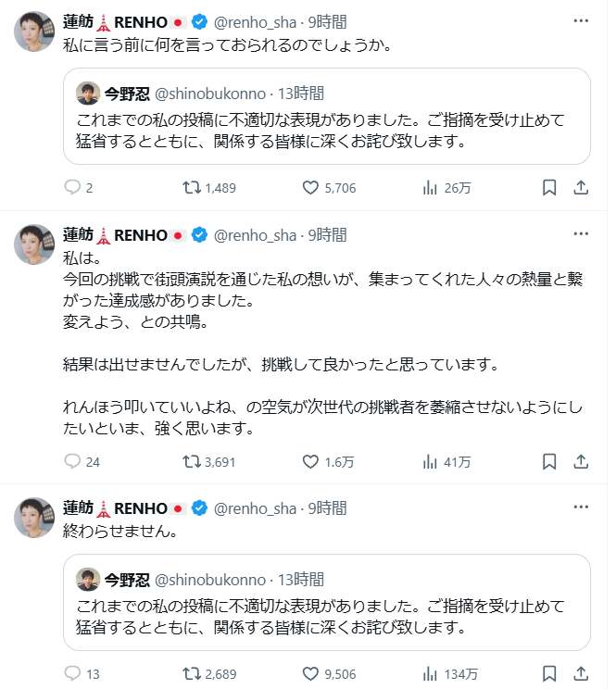Viewport: 616px width, 689px height.
Task: Open more options on the third tweet
Action: pos(581,507)
